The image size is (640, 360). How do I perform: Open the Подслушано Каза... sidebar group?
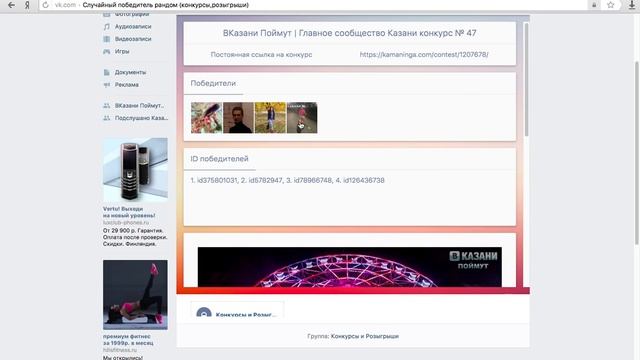141,118
